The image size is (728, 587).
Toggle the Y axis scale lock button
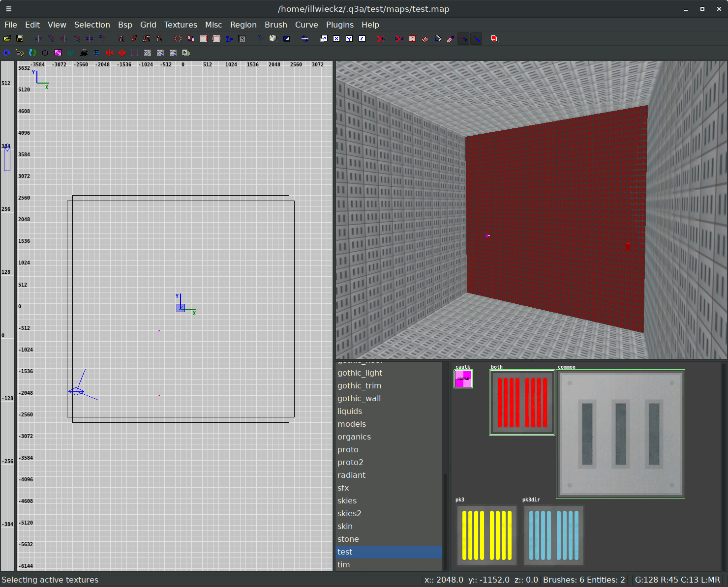tap(349, 38)
